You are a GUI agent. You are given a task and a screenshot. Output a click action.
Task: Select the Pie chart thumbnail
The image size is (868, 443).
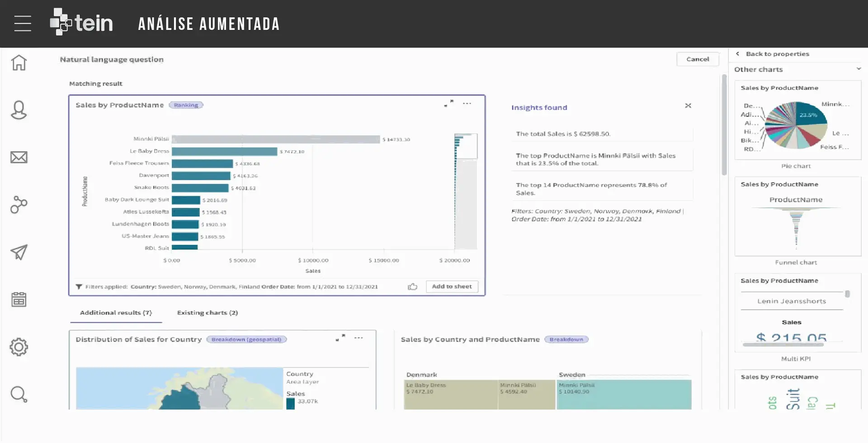coord(797,125)
